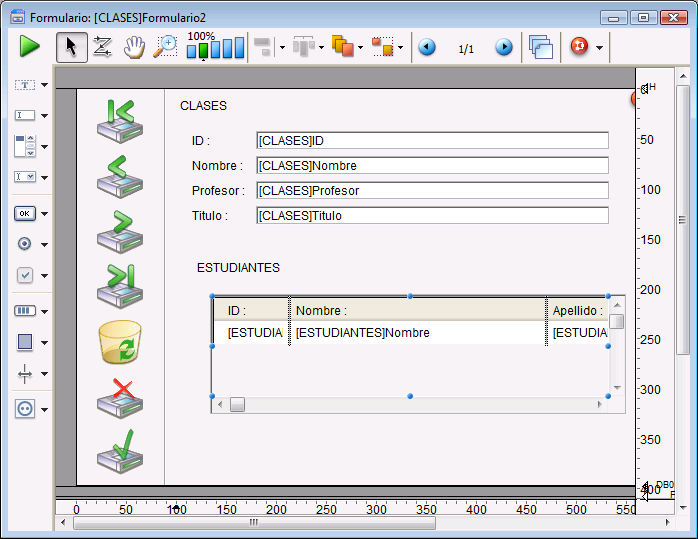Select the checkbox object tool
Viewport: 698px width, 539px height.
tap(25, 275)
